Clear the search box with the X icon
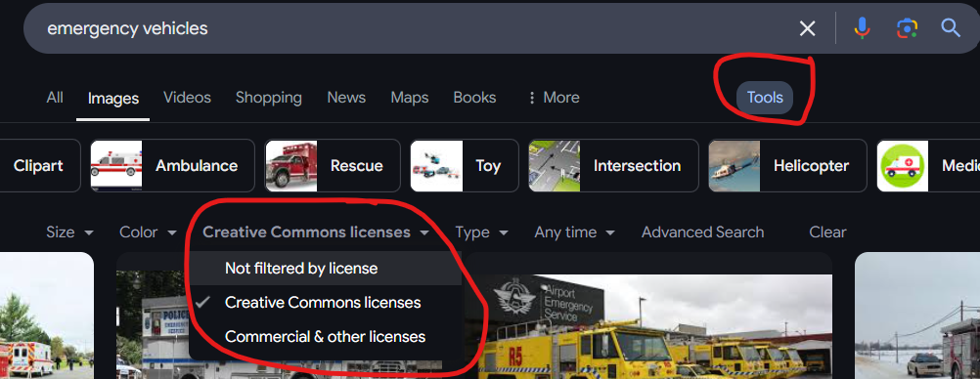This screenshot has width=980, height=379. tap(808, 28)
